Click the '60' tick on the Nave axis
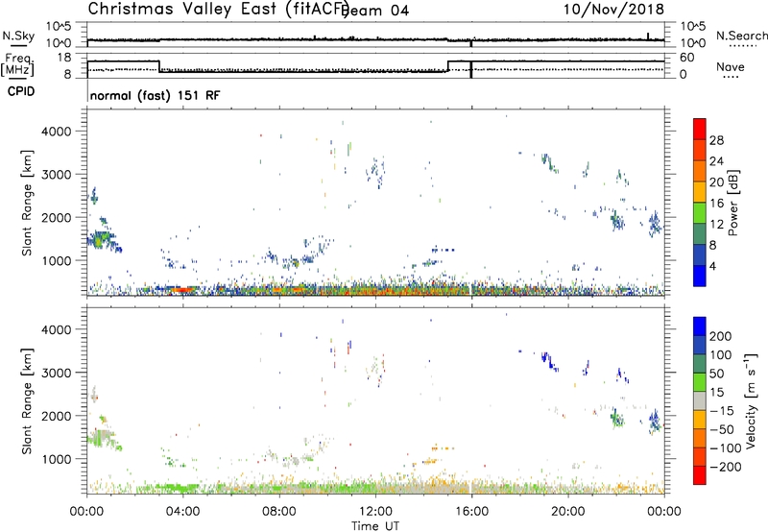 [x=687, y=58]
